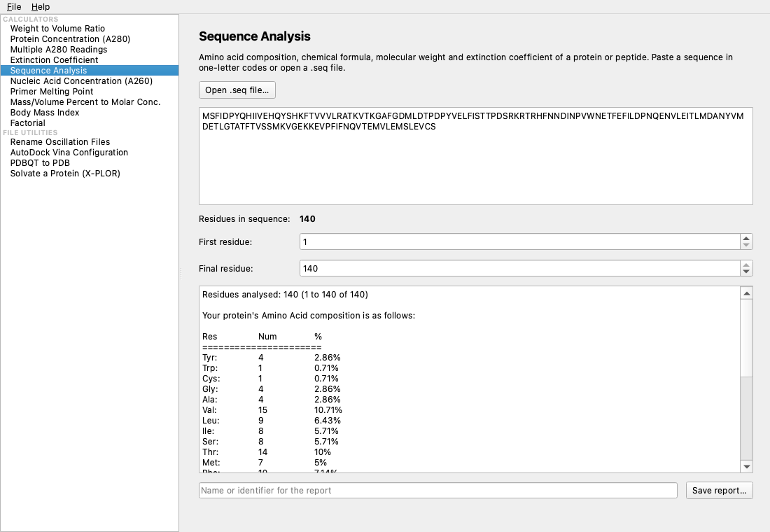Screen dimensions: 770x532
Task: Click the Final residue input field
Action: 519,268
